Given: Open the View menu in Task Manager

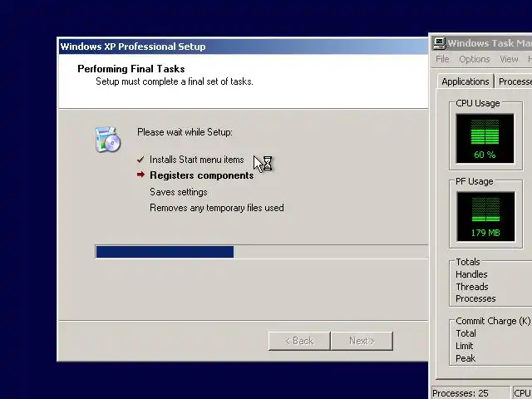Looking at the screenshot, I should (x=509, y=59).
